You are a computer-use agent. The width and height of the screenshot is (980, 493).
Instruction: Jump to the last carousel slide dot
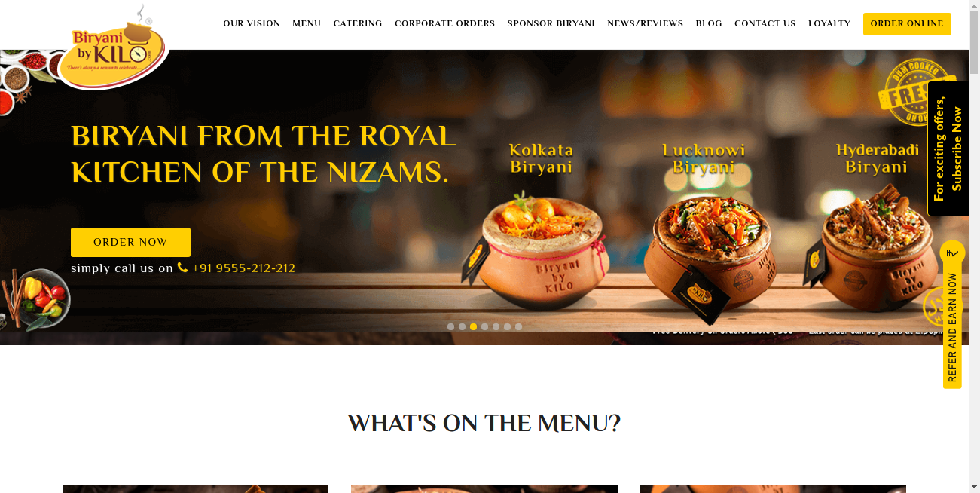[x=518, y=327]
